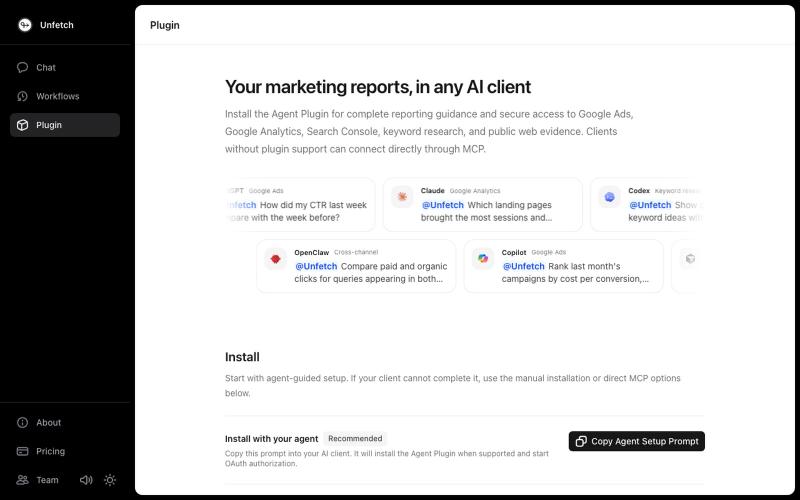Click the Install section heading
Image resolution: width=800 pixels, height=500 pixels.
242,357
